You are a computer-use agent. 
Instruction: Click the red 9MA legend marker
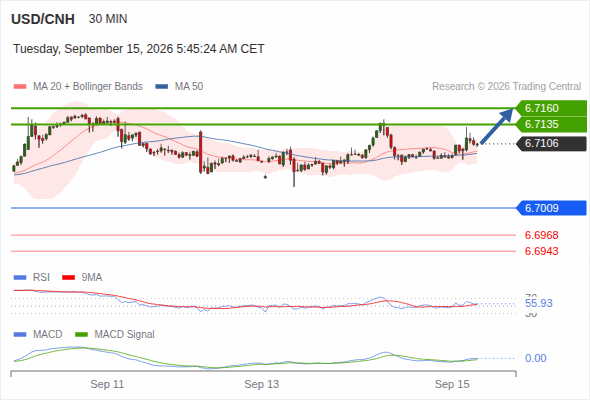pos(68,278)
